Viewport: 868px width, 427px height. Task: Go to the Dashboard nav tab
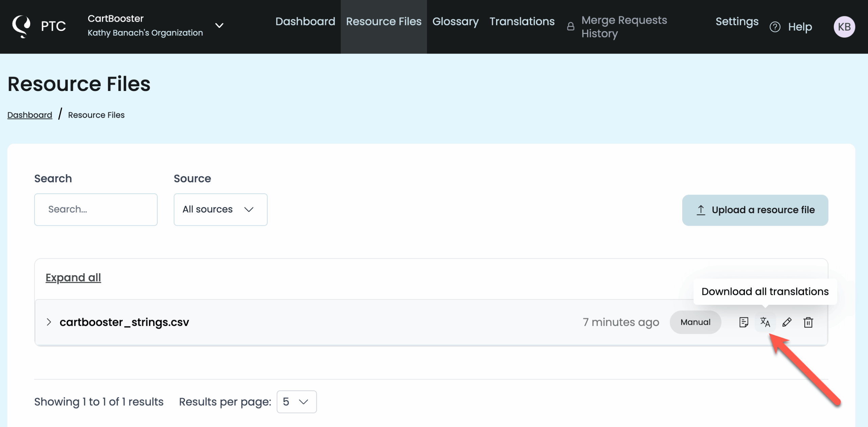tap(305, 21)
